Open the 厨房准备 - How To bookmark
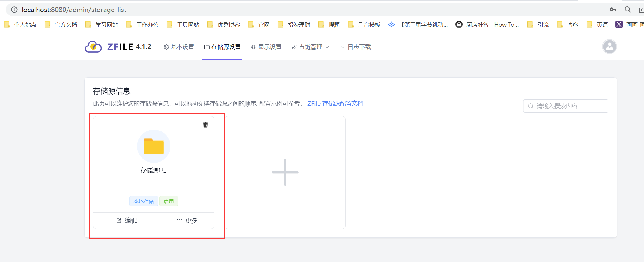Image resolution: width=644 pixels, height=262 pixels. pos(487,25)
